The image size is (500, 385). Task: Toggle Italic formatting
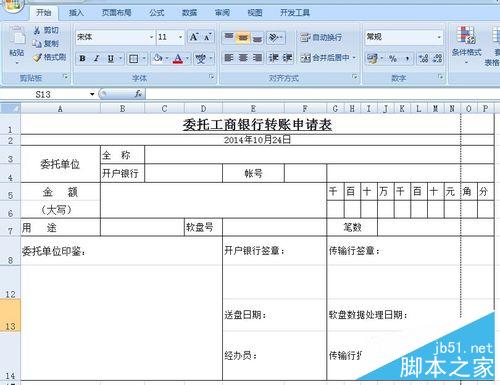(96, 59)
